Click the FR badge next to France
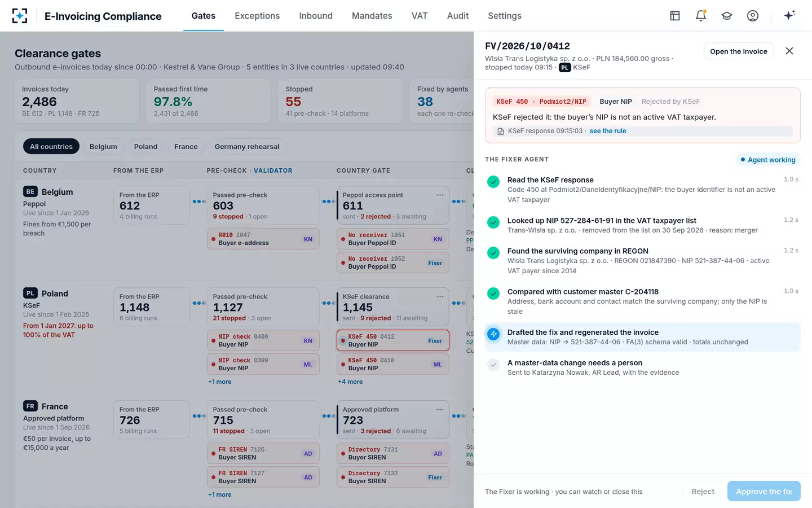The height and width of the screenshot is (508, 812). point(30,406)
